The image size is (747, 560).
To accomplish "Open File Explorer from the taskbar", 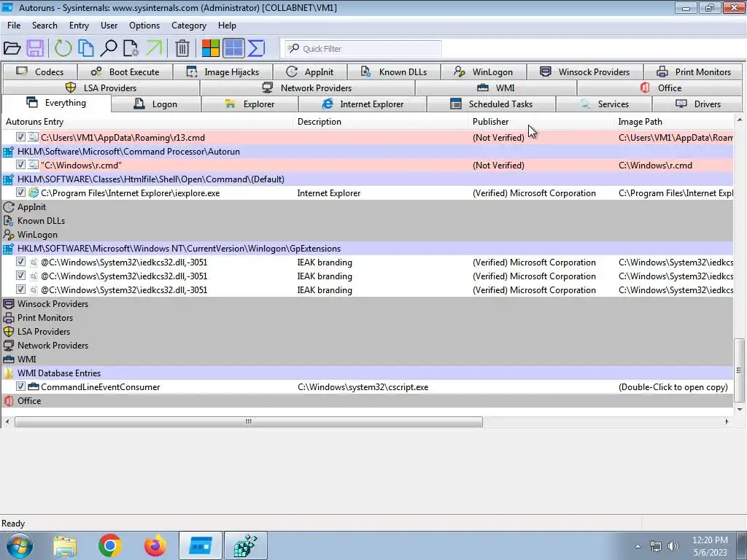I will (65, 545).
